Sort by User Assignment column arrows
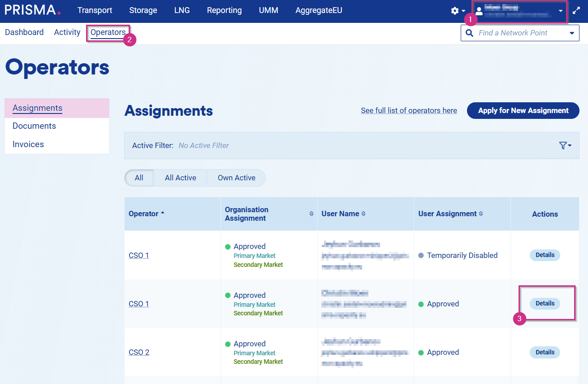Image resolution: width=588 pixels, height=384 pixels. [x=481, y=214]
